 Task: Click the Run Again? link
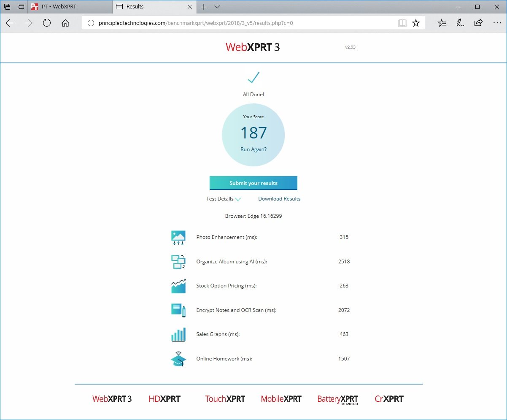click(x=253, y=149)
